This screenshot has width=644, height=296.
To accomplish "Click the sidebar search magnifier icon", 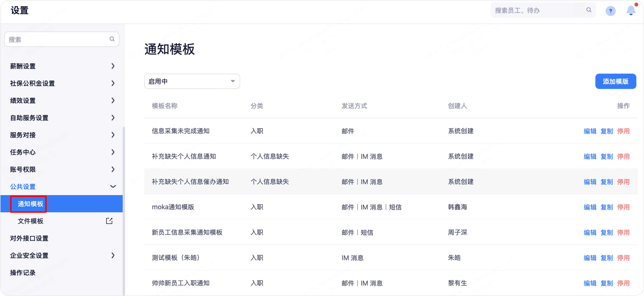I will click(112, 39).
